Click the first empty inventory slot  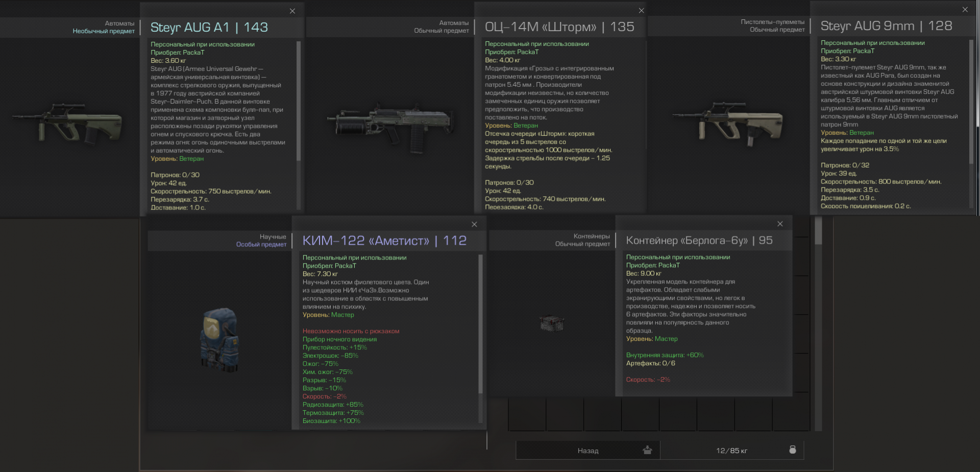click(x=527, y=415)
